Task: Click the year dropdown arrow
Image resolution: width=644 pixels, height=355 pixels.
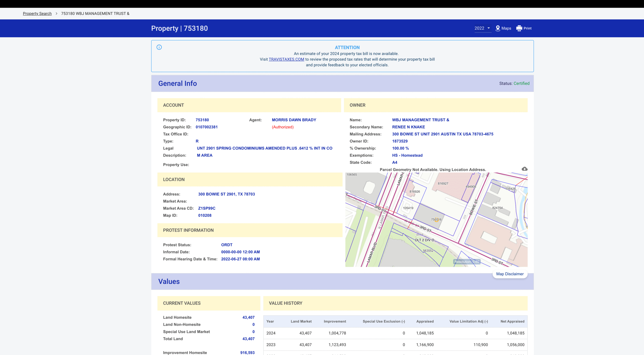Action: [489, 28]
